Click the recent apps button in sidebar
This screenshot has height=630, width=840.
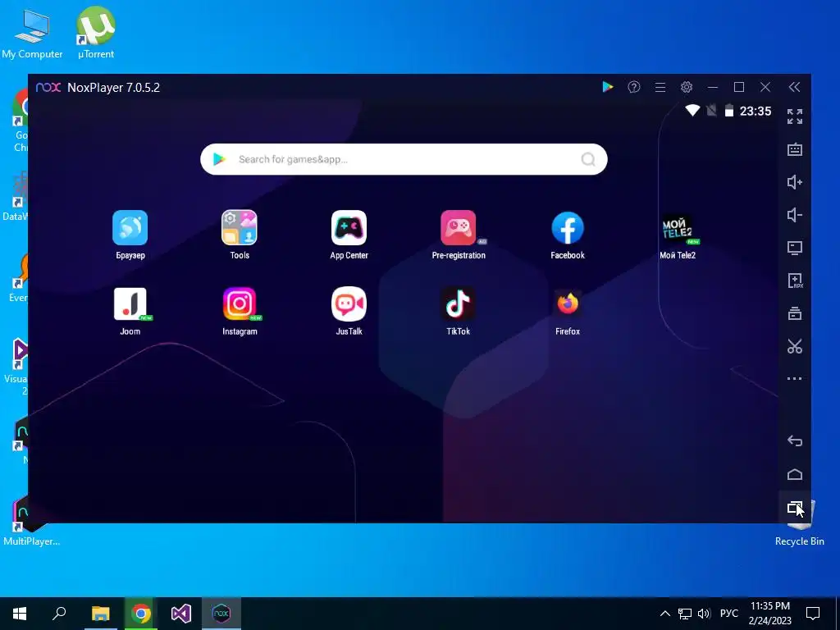(795, 507)
